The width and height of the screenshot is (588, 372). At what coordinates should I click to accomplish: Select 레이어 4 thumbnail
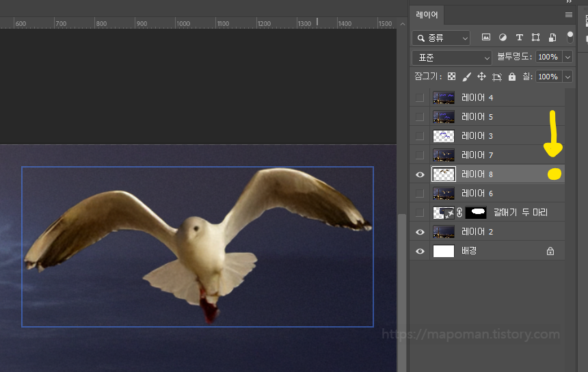tap(444, 98)
